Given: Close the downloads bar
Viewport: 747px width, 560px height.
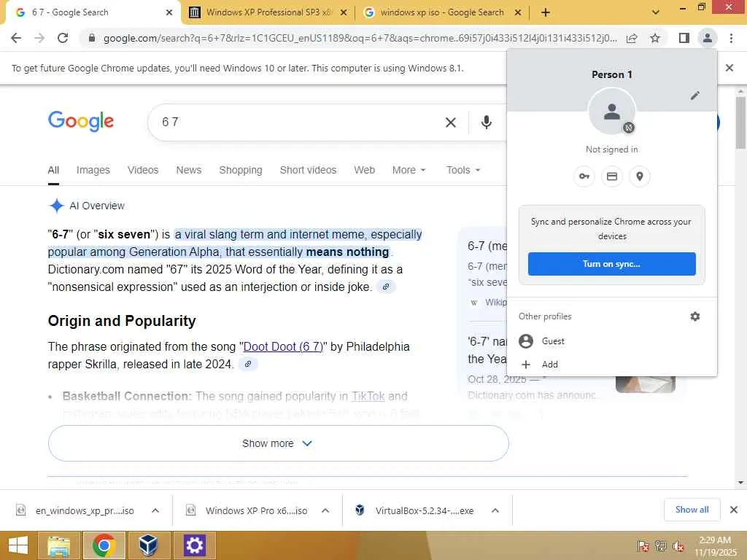Looking at the screenshot, I should 734,510.
